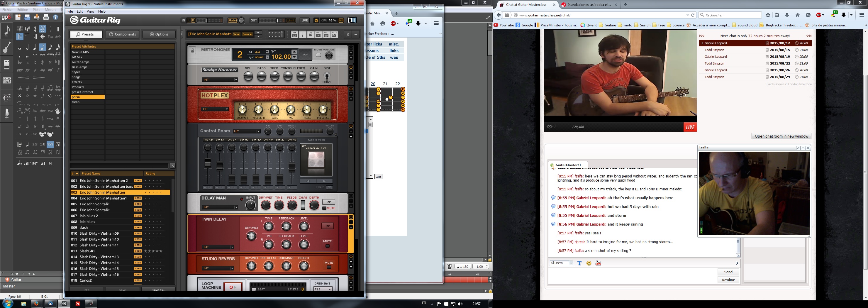Insert a YouTube video in chat

(598, 263)
